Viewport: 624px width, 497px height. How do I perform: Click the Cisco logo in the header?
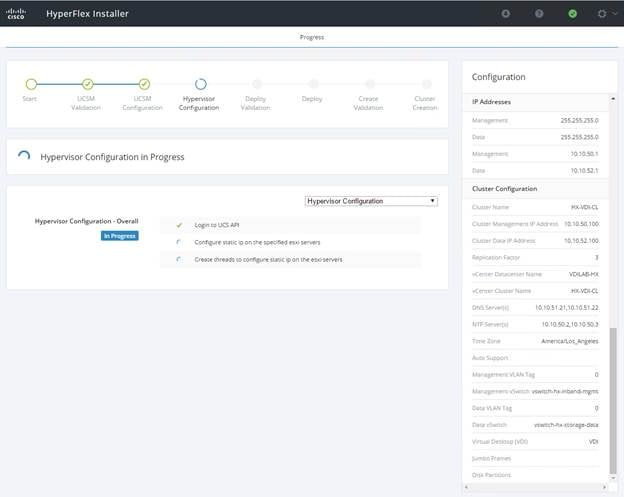[x=16, y=14]
